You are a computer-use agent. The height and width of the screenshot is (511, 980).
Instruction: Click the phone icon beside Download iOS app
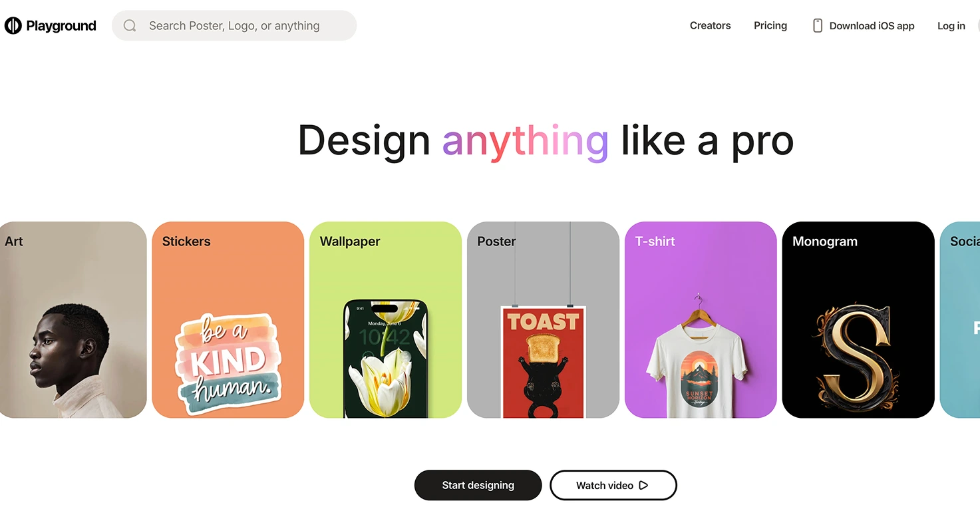pos(818,26)
